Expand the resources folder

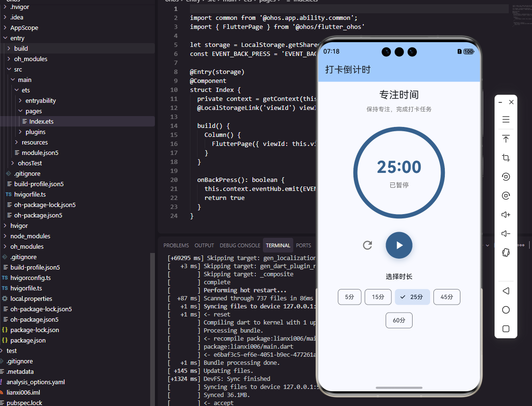pos(77,143)
